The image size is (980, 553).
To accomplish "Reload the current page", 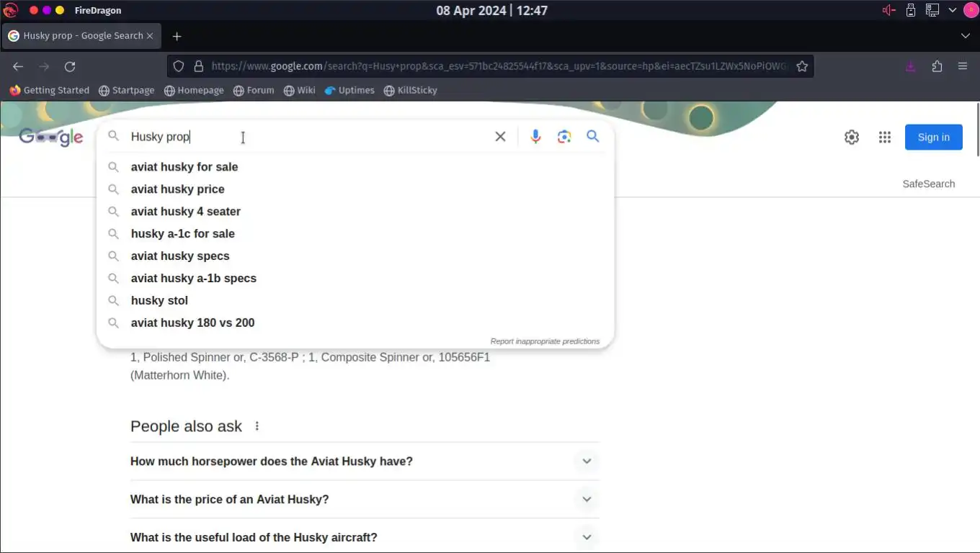I will [x=70, y=66].
